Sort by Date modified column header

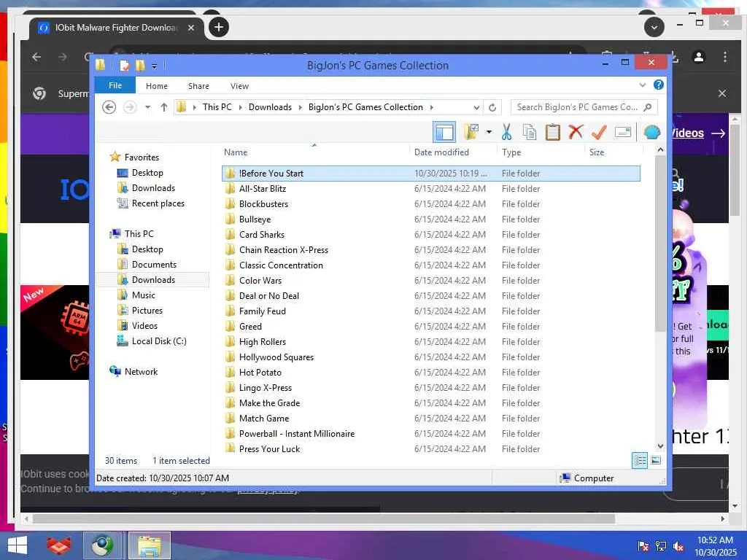coord(441,152)
